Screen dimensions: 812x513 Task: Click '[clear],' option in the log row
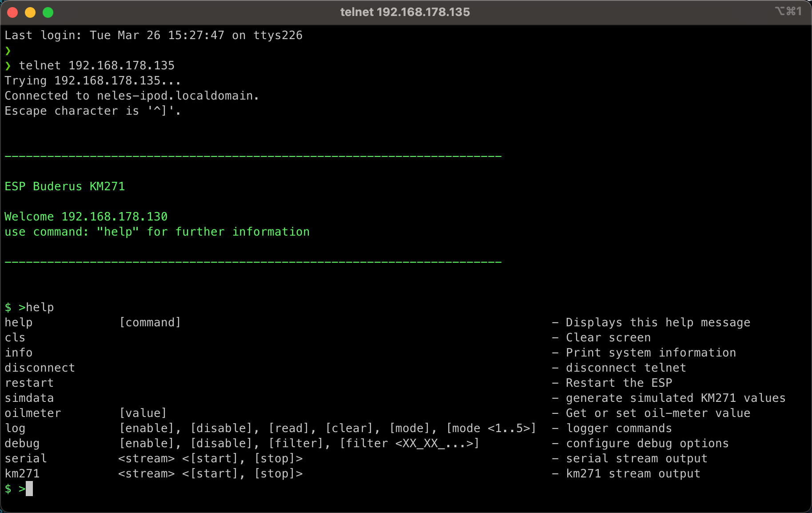coord(353,428)
